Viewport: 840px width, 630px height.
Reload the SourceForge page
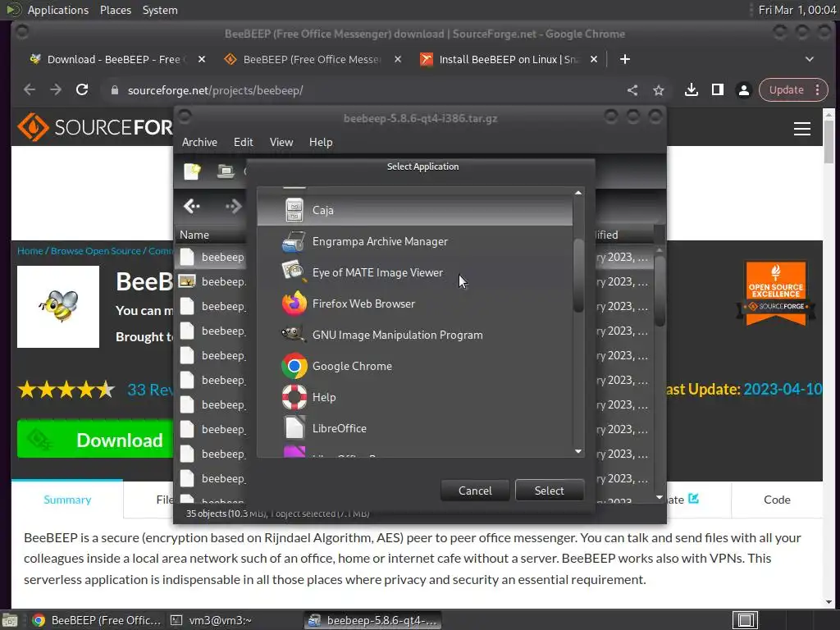82,90
